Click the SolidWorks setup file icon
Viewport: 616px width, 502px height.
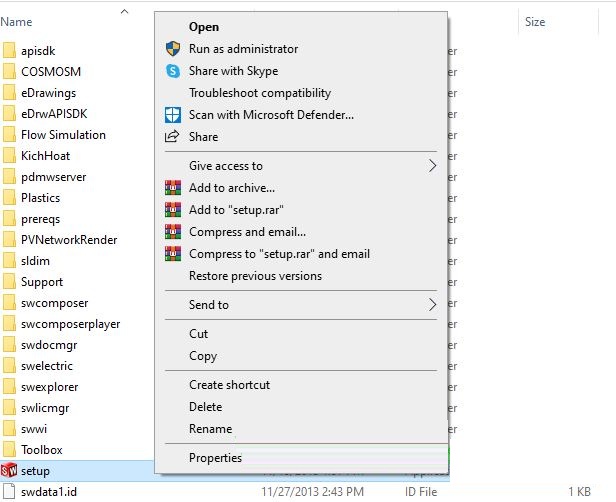pyautogui.click(x=9, y=471)
